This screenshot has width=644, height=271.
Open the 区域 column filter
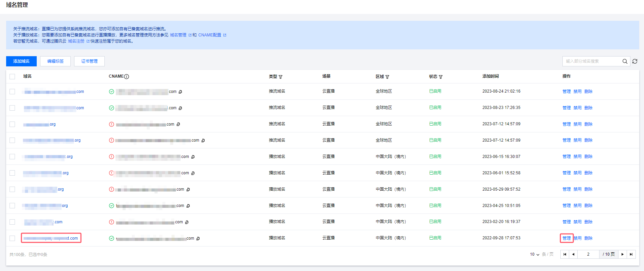point(387,77)
